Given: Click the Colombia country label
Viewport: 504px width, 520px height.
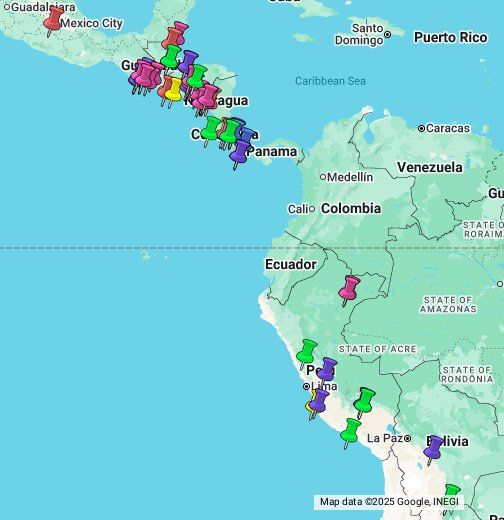Looking at the screenshot, I should 351,209.
